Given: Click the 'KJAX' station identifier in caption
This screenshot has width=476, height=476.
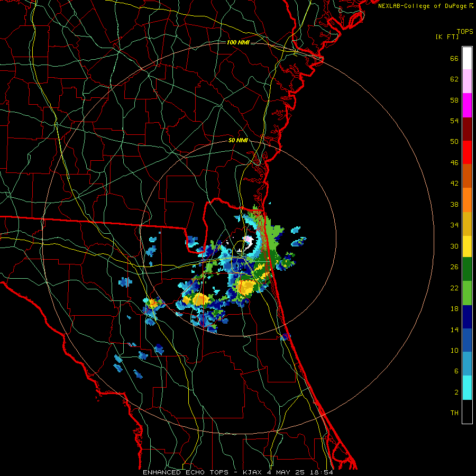Looking at the screenshot, I should click(252, 472).
